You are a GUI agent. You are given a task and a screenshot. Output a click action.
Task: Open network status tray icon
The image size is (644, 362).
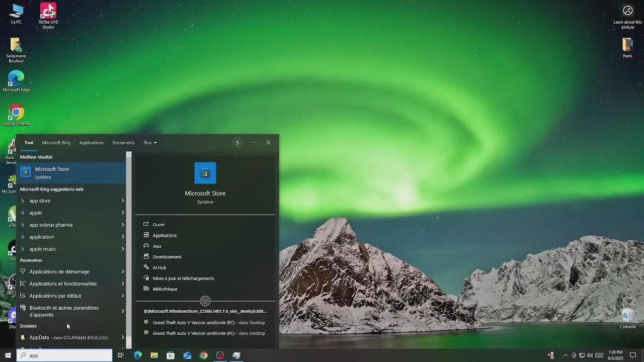click(582, 355)
